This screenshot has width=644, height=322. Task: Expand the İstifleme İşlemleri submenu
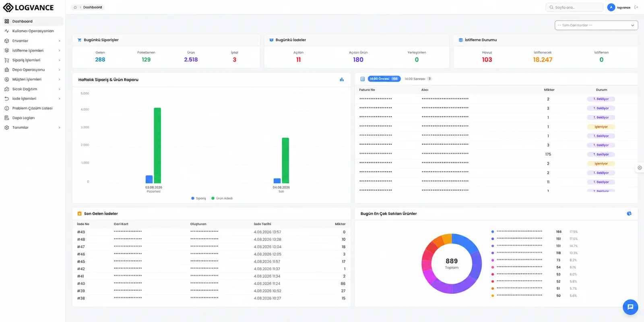click(x=60, y=50)
